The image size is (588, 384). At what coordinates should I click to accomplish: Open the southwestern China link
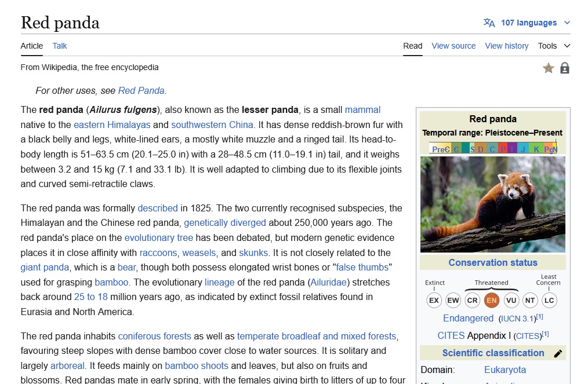coord(212,125)
